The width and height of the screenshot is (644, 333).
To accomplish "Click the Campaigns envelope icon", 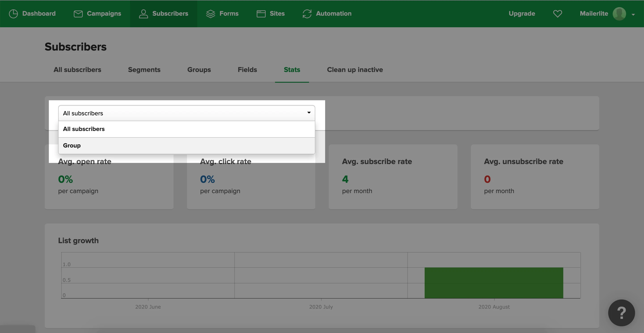I will 78,14.
